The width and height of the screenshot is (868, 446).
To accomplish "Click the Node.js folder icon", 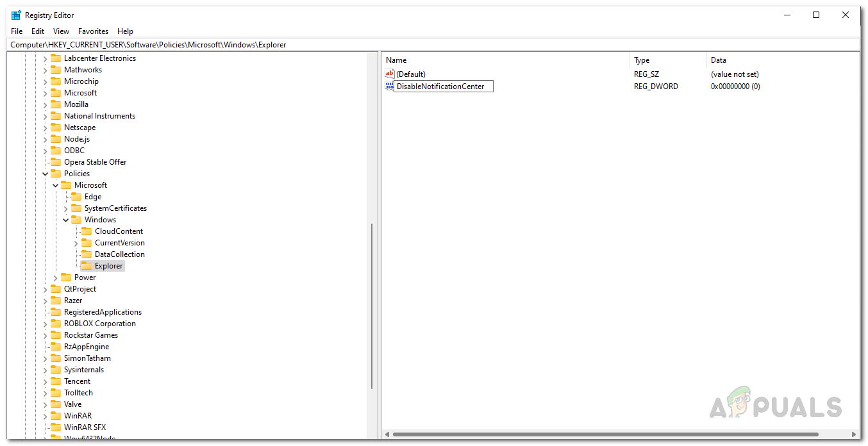I will click(56, 139).
